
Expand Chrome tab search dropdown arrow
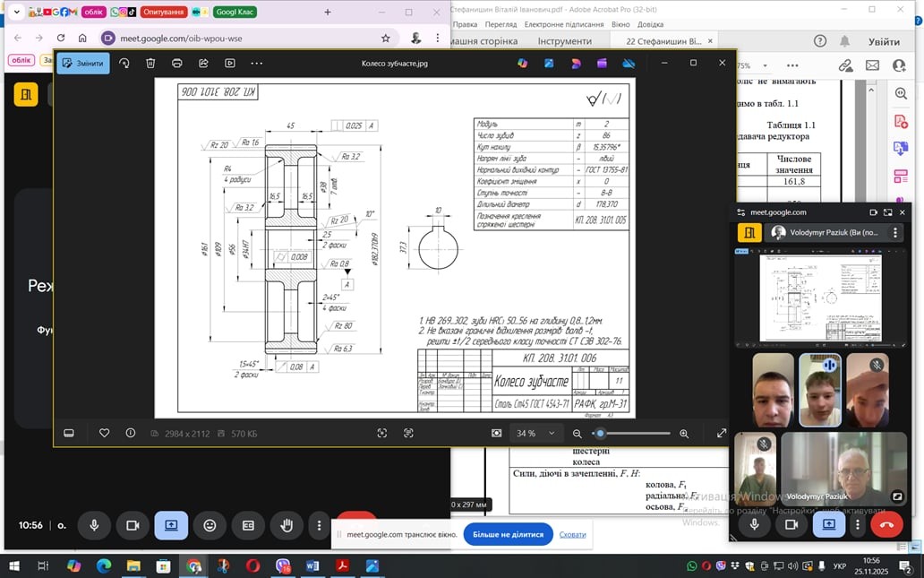[x=16, y=13]
